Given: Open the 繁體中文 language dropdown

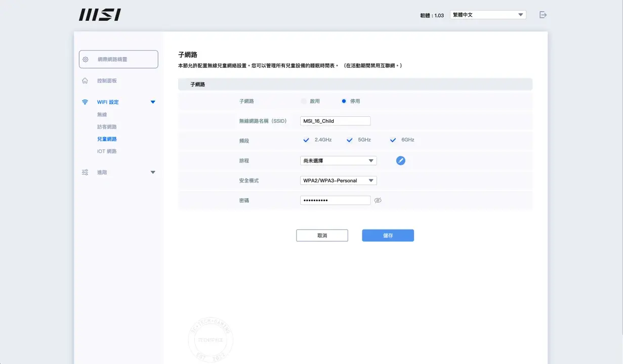Looking at the screenshot, I should [487, 15].
